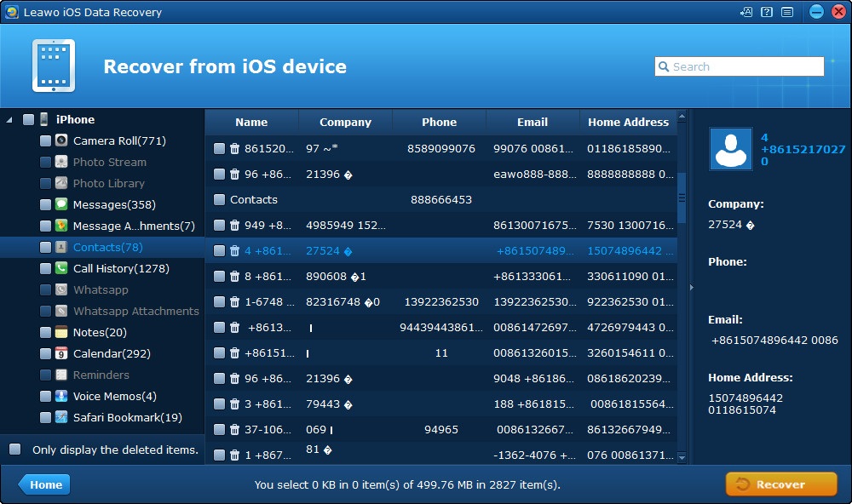Click the iPhone device icon in tree
Screen dimensions: 852x504
(x=44, y=119)
